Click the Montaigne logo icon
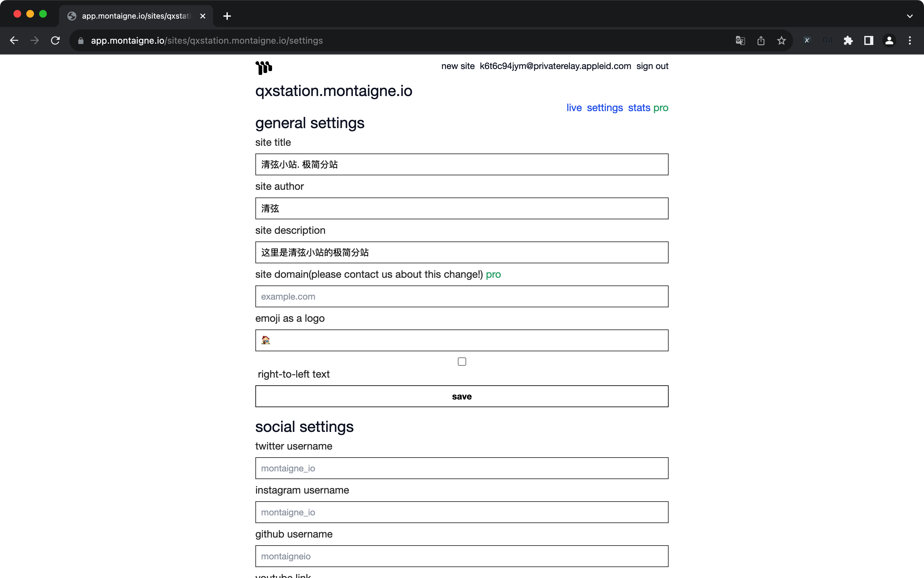 point(263,68)
